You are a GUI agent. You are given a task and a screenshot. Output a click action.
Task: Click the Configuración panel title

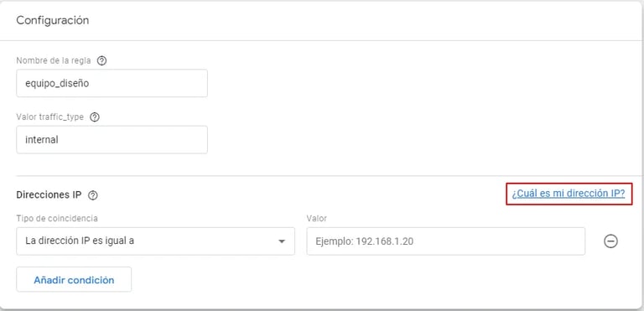(53, 21)
